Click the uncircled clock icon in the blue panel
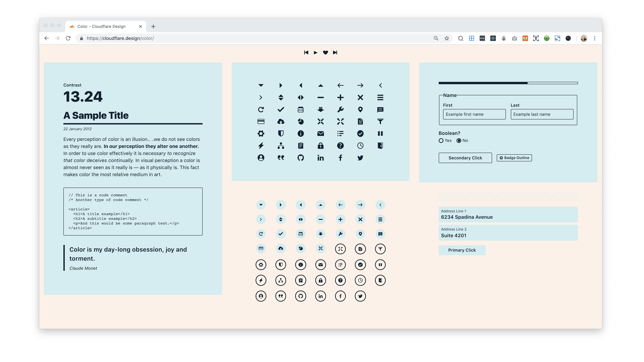 360,145
